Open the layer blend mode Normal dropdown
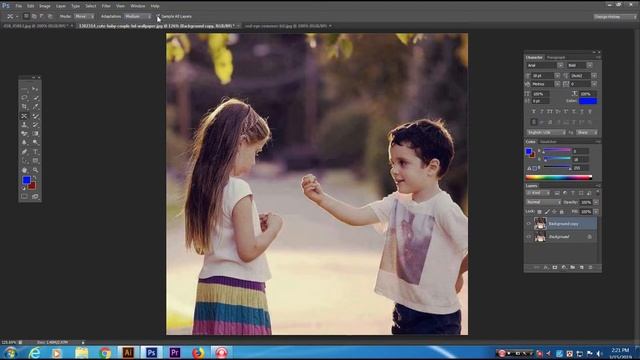The height and width of the screenshot is (360, 640). [544, 202]
